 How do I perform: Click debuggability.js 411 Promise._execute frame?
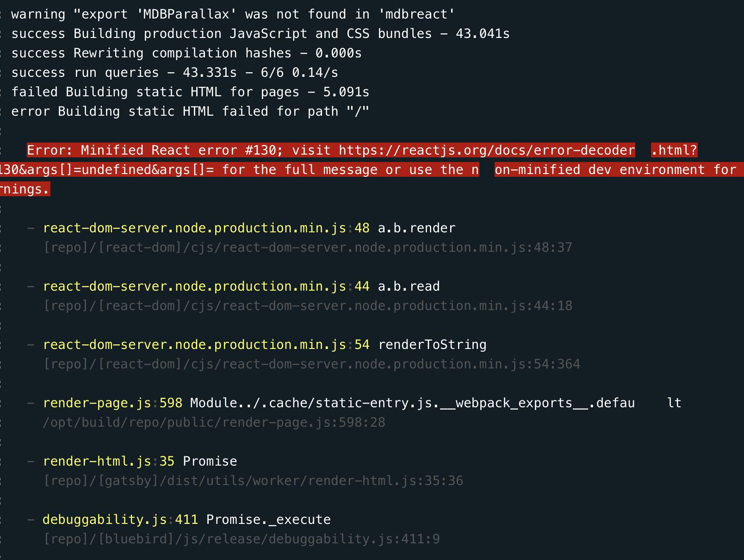pos(186,520)
